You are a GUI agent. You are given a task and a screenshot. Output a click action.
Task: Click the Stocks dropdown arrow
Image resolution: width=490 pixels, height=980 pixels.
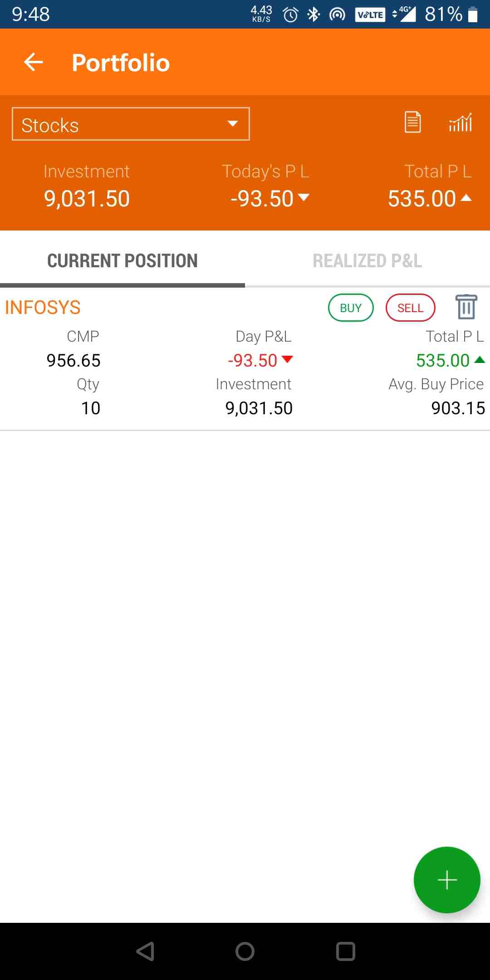point(233,124)
